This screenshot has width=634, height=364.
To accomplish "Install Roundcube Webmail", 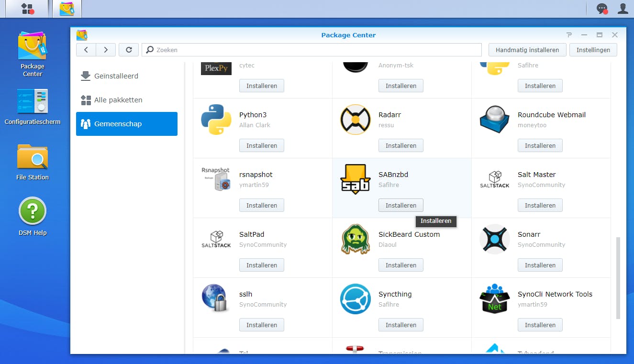I will 540,145.
